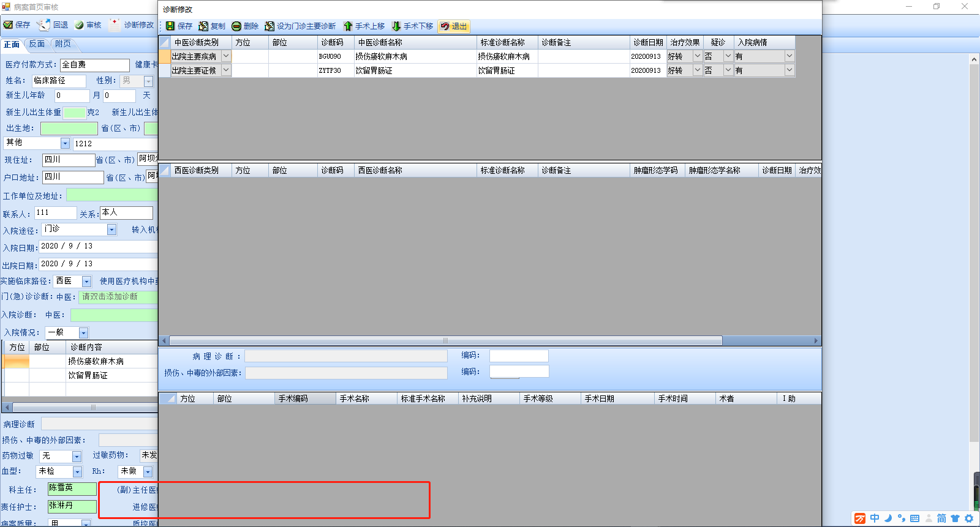980x527 pixels.
Task: Expand the 入院情况 一般 dropdown
Action: pos(83,333)
